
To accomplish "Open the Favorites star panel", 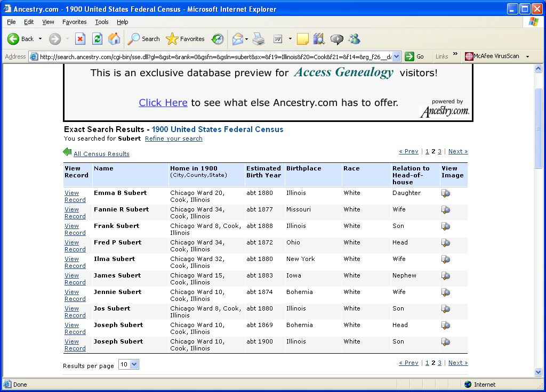I will [x=185, y=39].
